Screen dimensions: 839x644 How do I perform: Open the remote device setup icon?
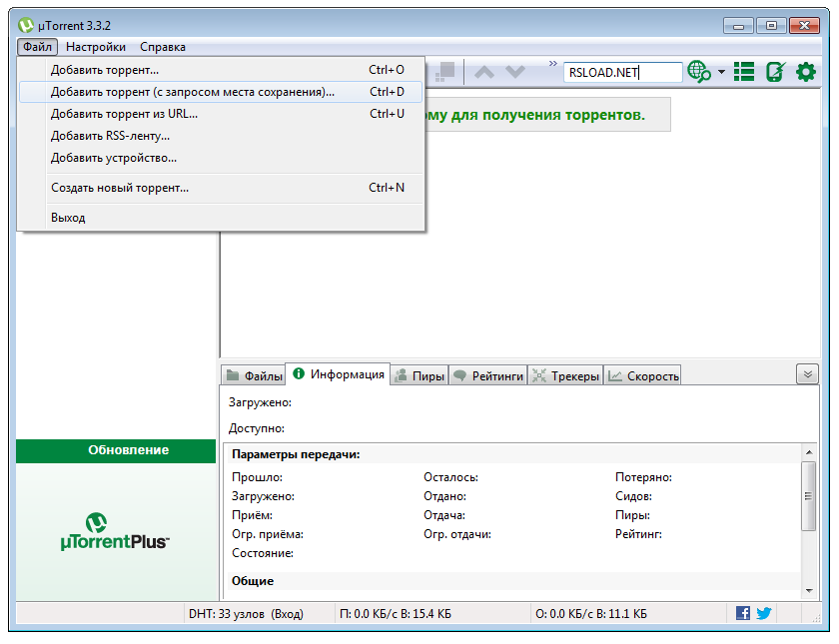click(775, 72)
